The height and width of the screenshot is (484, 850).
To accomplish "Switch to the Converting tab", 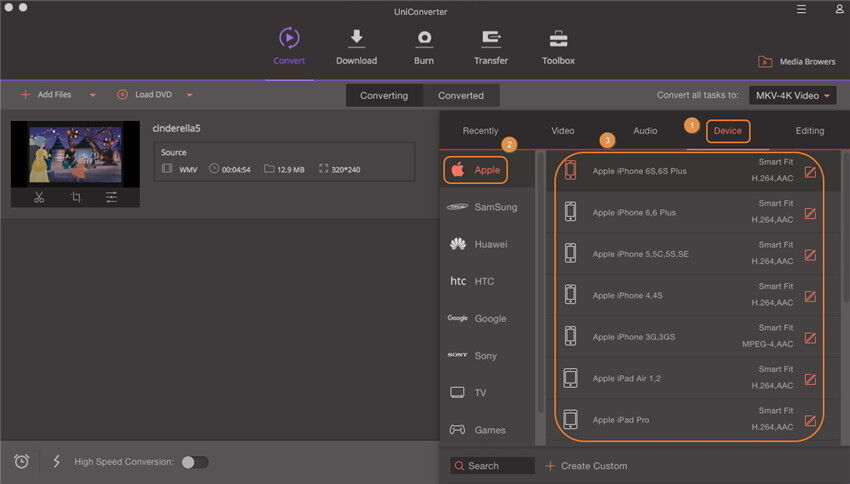I will pyautogui.click(x=384, y=96).
